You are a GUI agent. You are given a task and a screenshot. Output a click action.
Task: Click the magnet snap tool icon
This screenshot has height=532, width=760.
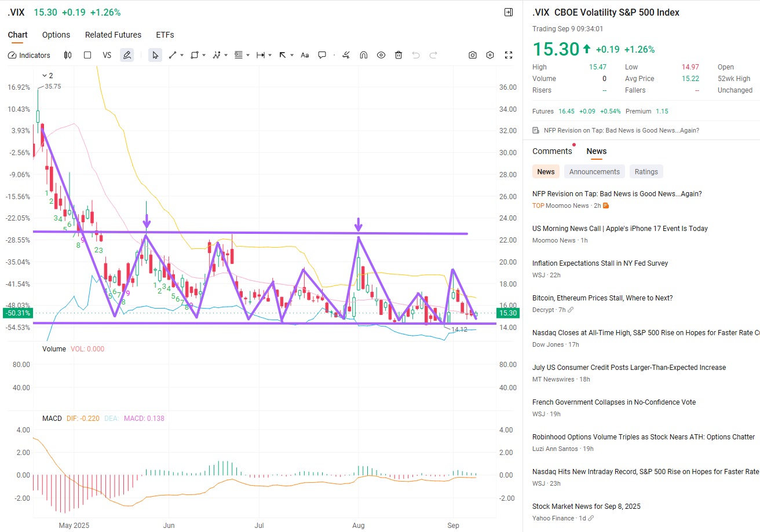click(364, 55)
